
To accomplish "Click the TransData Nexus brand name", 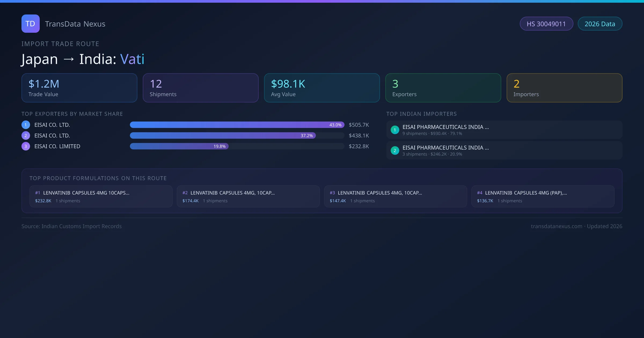I will coord(75,24).
